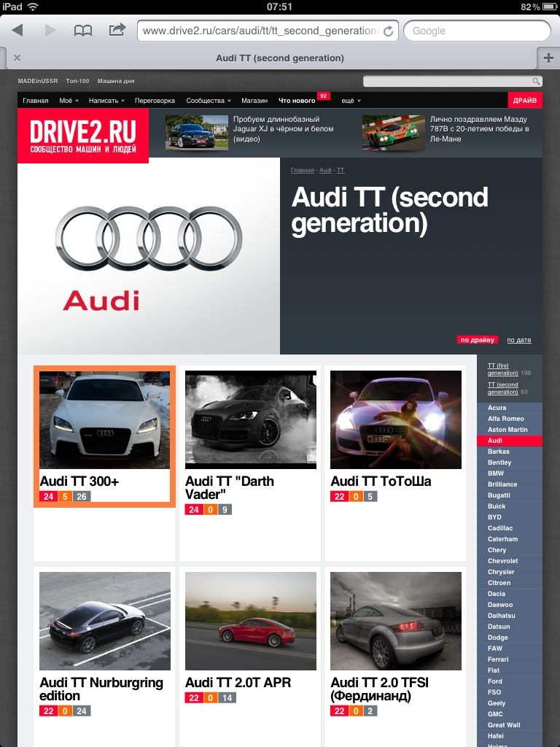
Task: Open the Audi TT ТоТоШа photo
Action: tap(396, 419)
